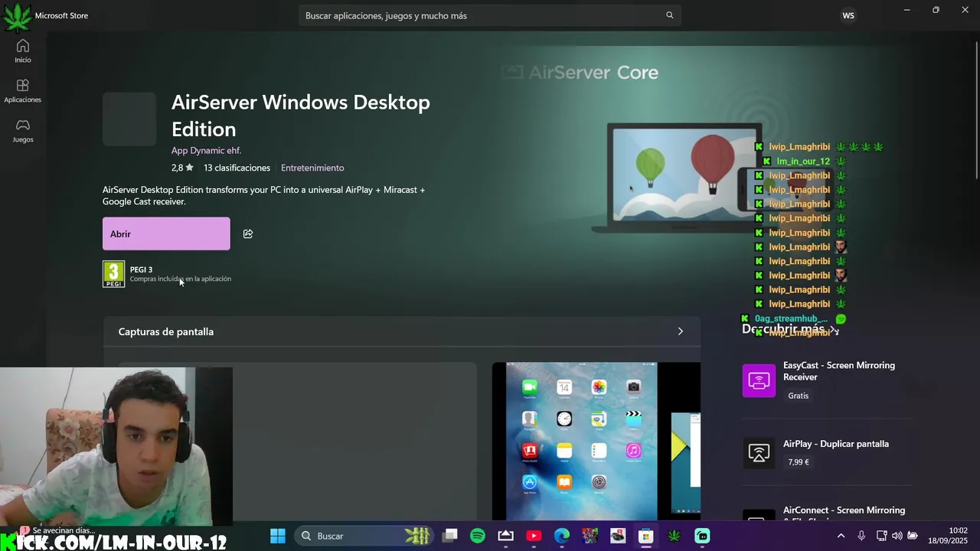Open the WS user profile menu
The width and height of the screenshot is (980, 551).
(848, 15)
